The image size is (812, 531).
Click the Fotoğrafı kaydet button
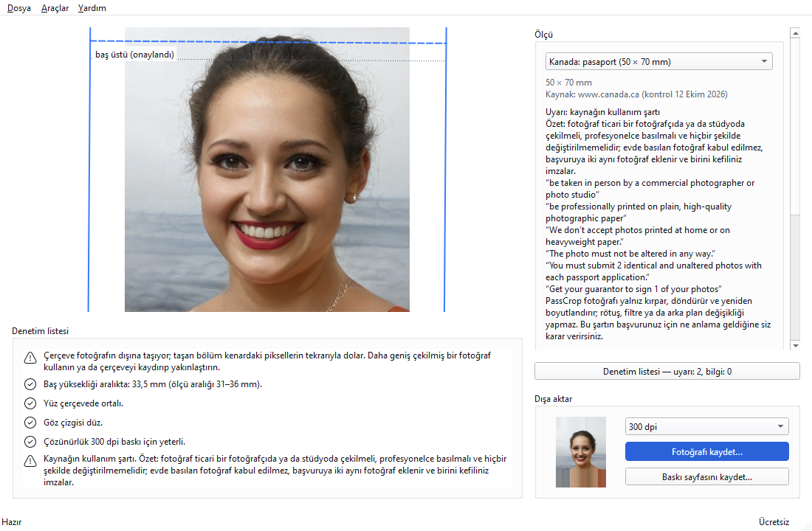point(707,452)
